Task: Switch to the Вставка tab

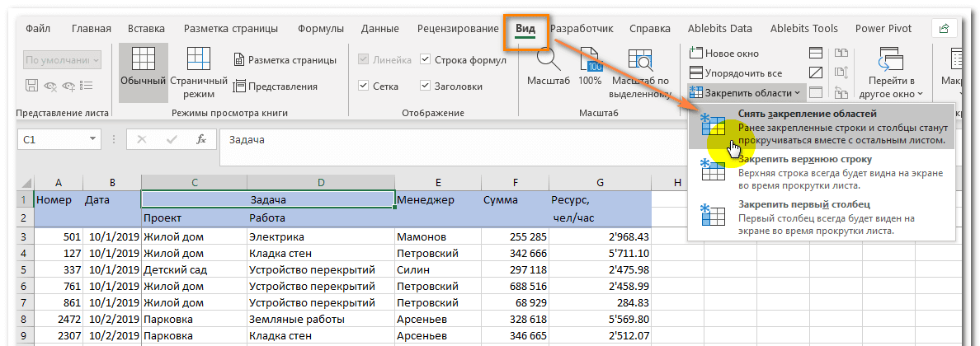Action: coord(146,28)
